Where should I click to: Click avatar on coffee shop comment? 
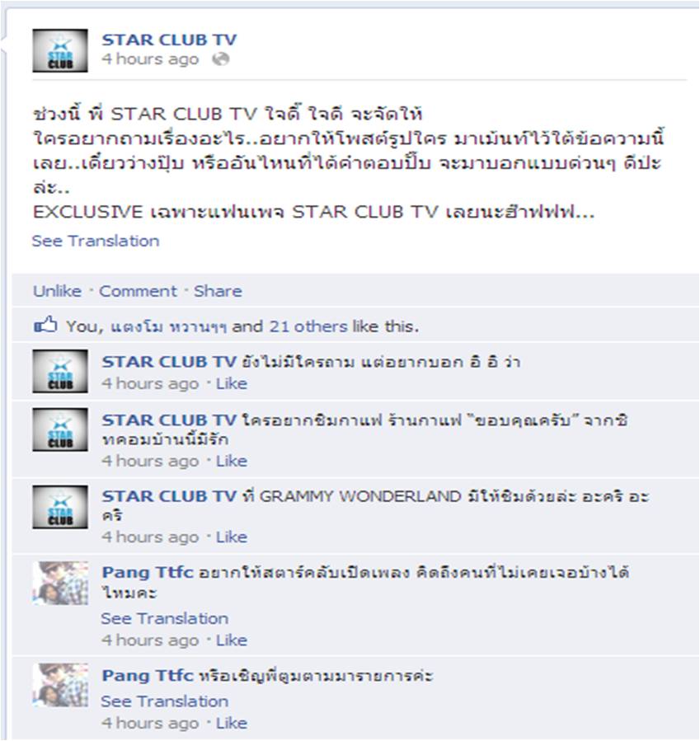click(60, 429)
